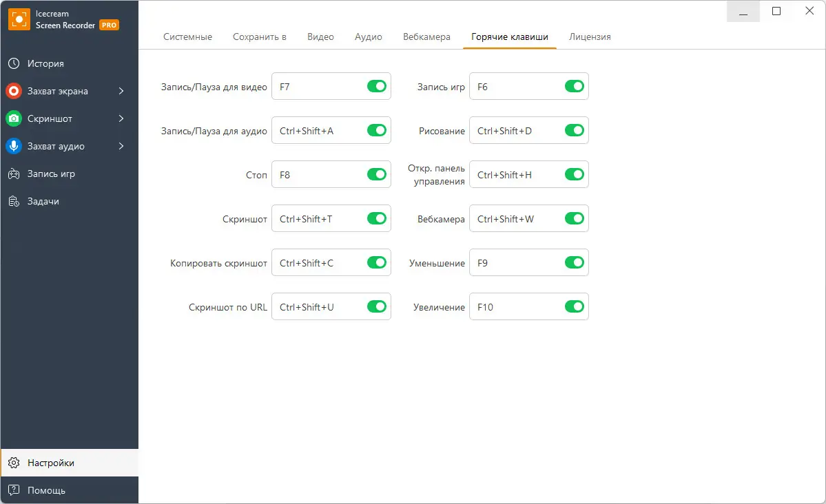Viewport: 826px width, 504px height.
Task: Open Захват аудио microphone icon
Action: [14, 145]
